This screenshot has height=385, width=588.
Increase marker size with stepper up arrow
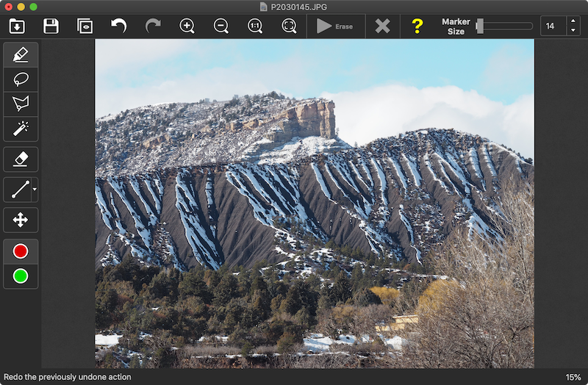(573, 22)
